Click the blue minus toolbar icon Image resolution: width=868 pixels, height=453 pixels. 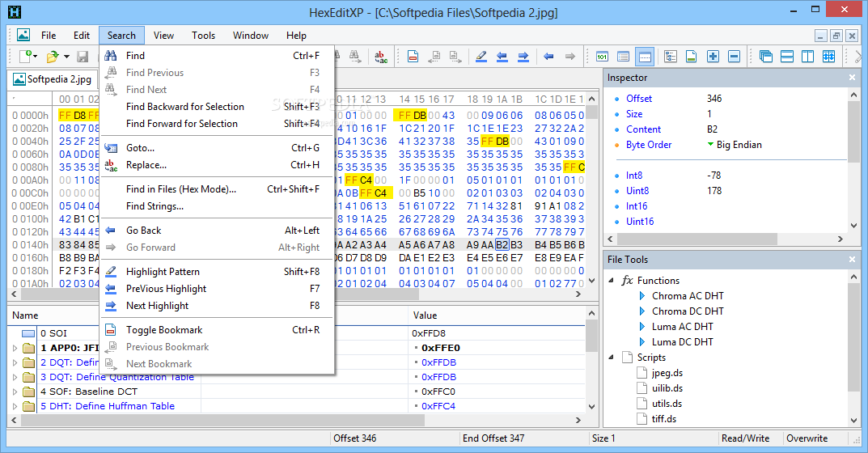(734, 57)
